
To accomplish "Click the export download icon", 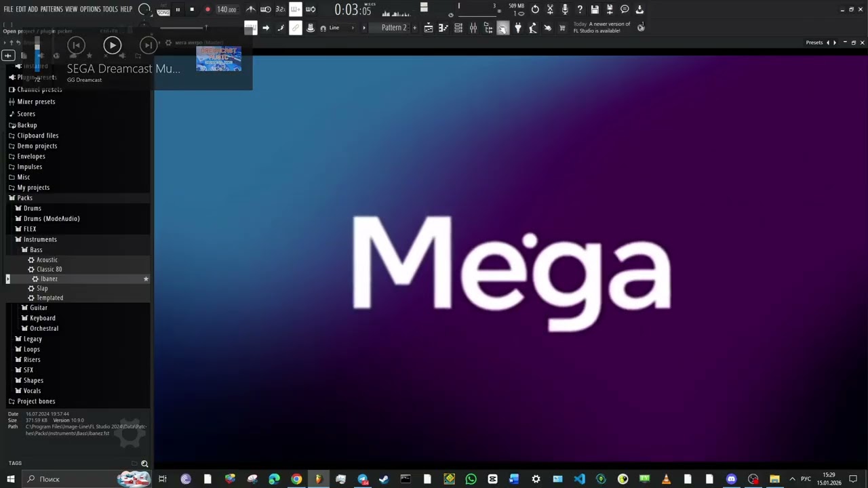I will 639,9.
